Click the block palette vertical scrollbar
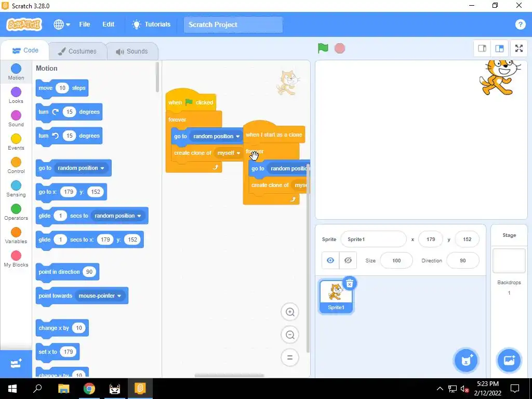The width and height of the screenshot is (532, 399). (157, 78)
